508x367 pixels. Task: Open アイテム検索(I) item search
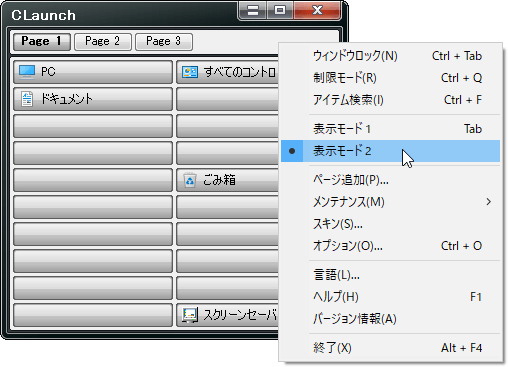tap(390, 100)
